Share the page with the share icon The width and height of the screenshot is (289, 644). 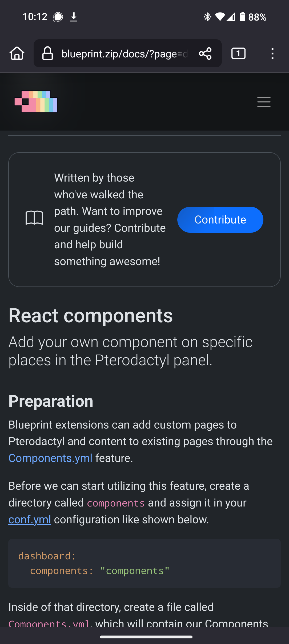(205, 54)
